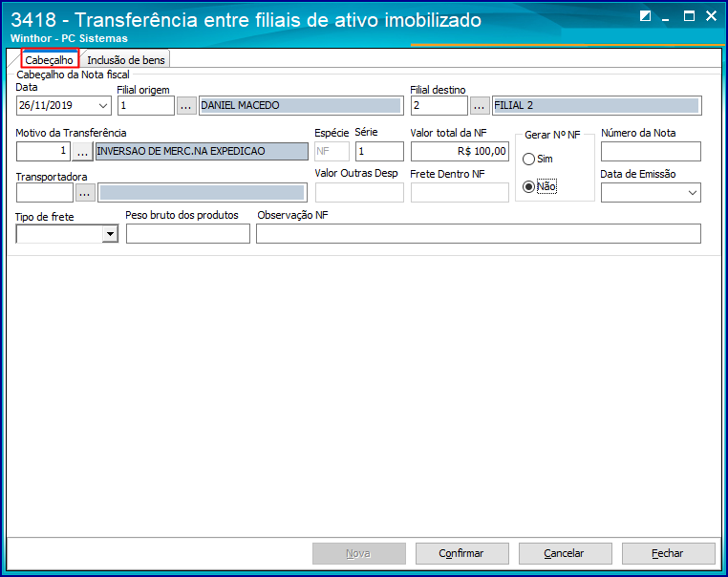Click the Filial origem lookup ellipsis button
The image size is (728, 577).
[185, 105]
